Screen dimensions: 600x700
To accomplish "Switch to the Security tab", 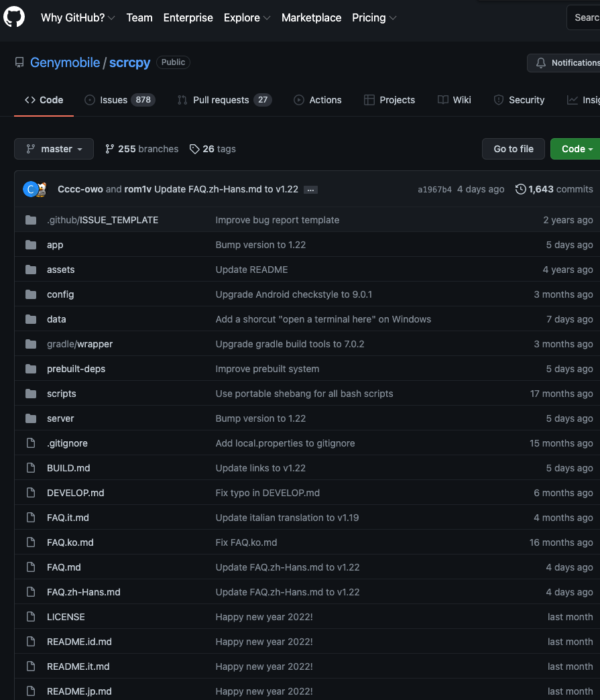I will [x=519, y=100].
